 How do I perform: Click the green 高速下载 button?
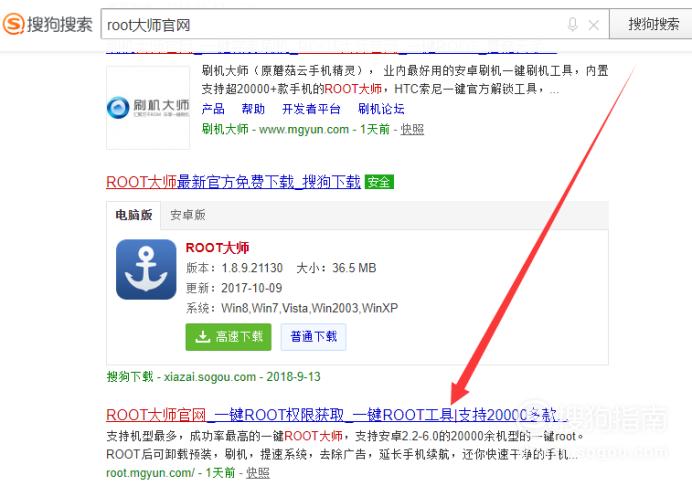[228, 337]
